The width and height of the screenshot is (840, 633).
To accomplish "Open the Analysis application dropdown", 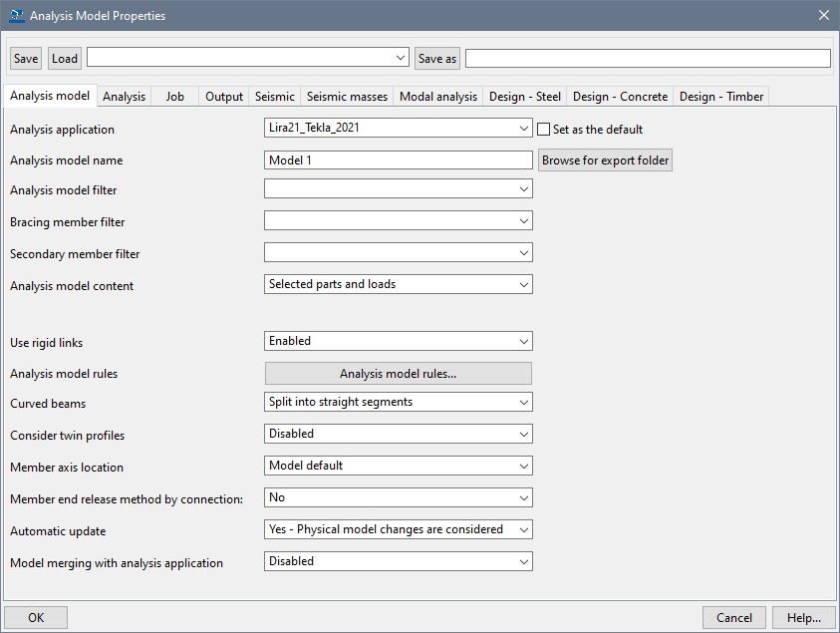I will (398, 129).
